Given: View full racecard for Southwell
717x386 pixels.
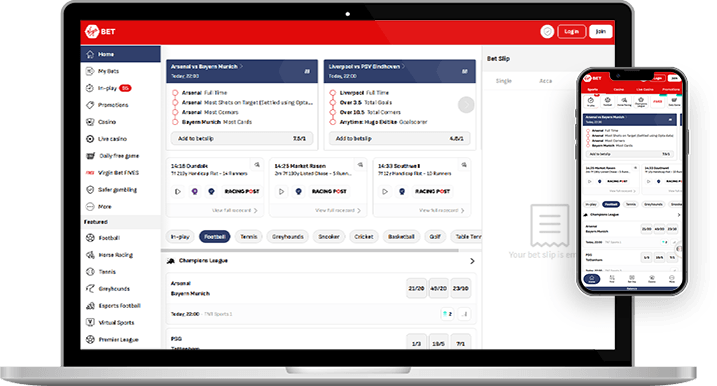Looking at the screenshot, I should coord(442,210).
